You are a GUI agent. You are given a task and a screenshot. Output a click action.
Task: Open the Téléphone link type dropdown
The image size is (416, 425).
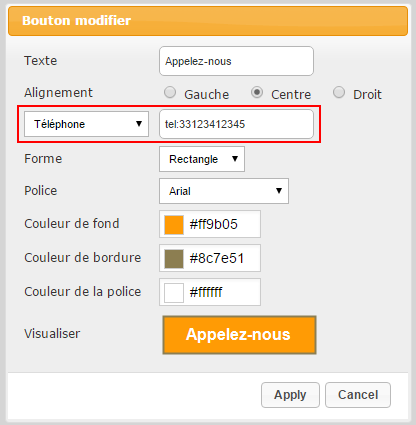86,124
